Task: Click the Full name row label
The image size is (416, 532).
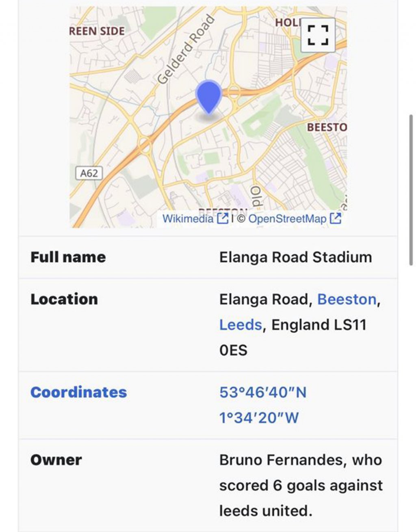Action: [x=68, y=257]
